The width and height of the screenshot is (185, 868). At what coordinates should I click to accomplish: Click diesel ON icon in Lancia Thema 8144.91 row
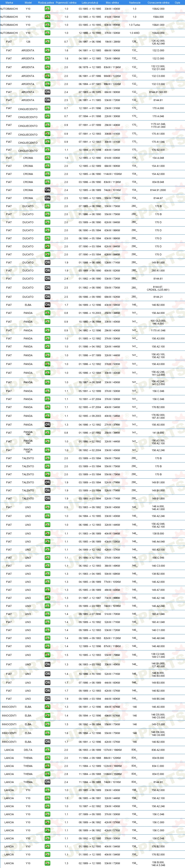48,782
